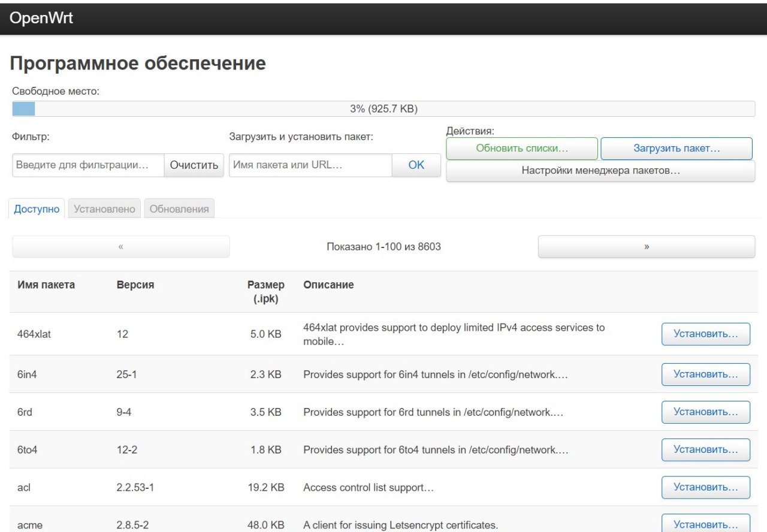The height and width of the screenshot is (532, 767).
Task: Click the 464xlat description text
Action: click(454, 335)
